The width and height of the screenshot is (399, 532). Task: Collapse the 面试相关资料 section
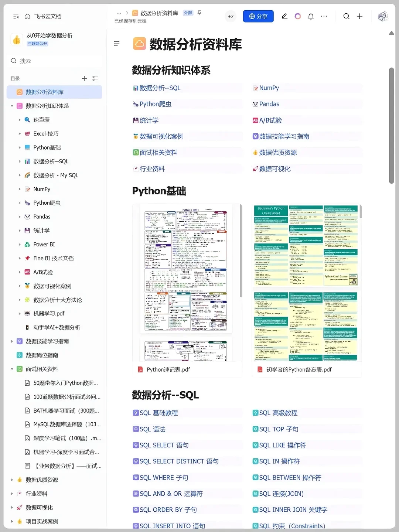click(x=12, y=369)
